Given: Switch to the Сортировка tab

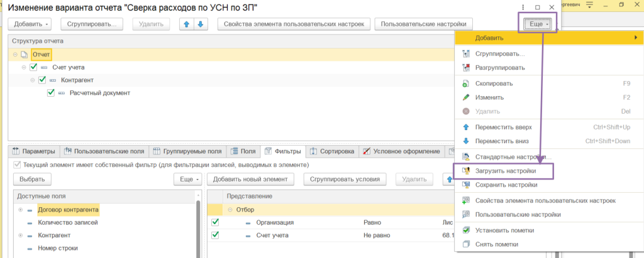Looking at the screenshot, I should [x=332, y=151].
